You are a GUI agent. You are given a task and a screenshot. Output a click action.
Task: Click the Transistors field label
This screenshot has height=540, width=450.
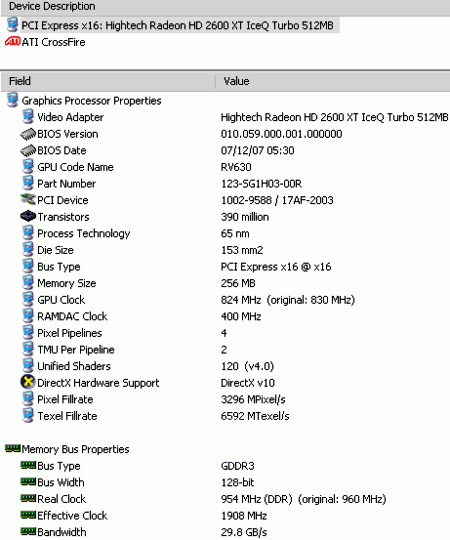pos(63,217)
